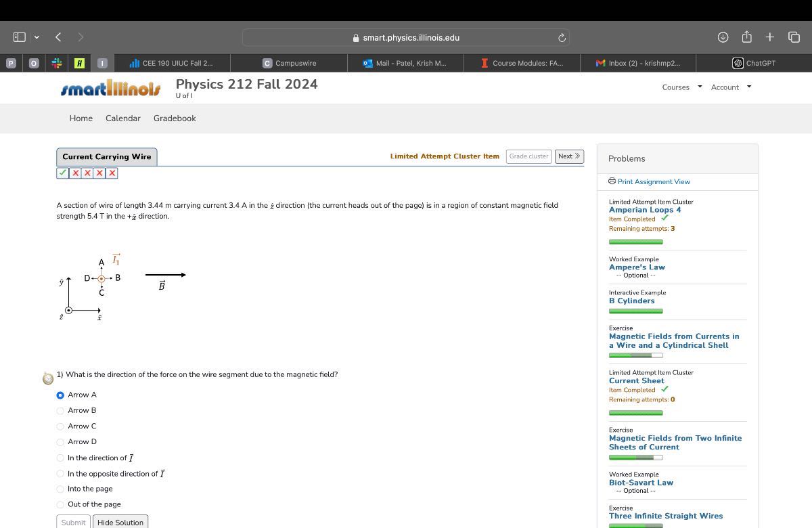Click the Share icon in the toolbar
The height and width of the screenshot is (528, 812).
(746, 37)
